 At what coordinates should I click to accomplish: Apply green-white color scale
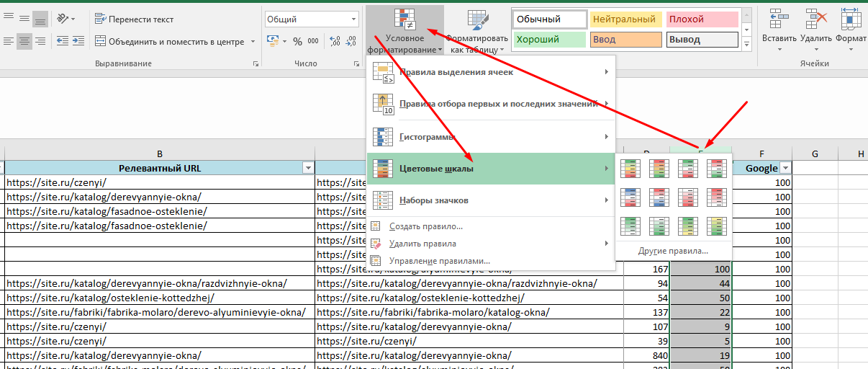pos(630,226)
